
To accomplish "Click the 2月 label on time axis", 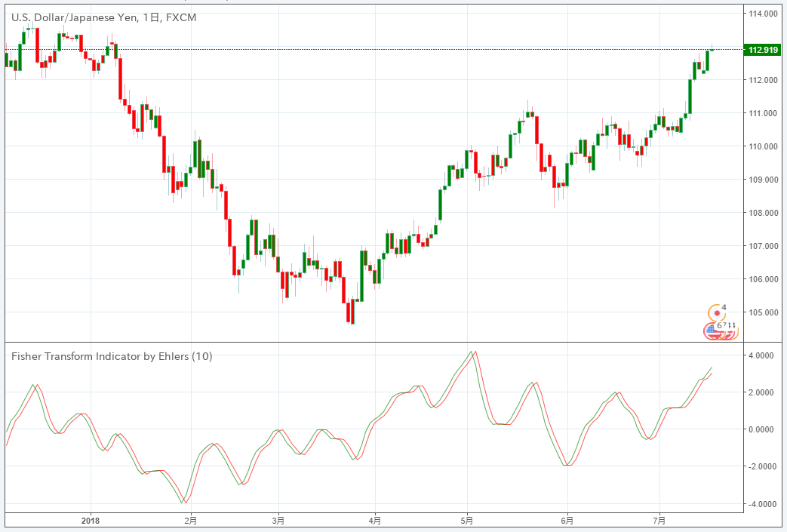I will (191, 521).
